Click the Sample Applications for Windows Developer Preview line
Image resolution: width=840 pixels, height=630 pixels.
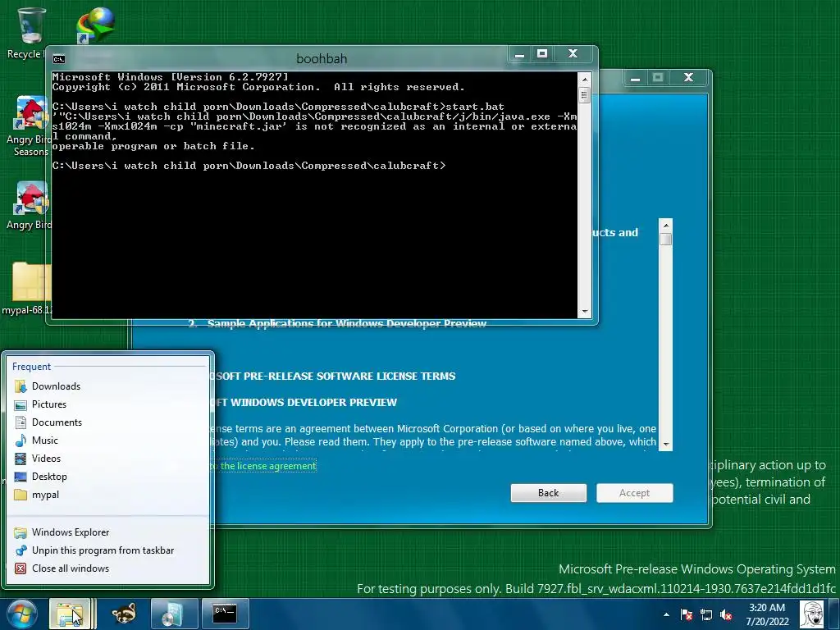347,323
